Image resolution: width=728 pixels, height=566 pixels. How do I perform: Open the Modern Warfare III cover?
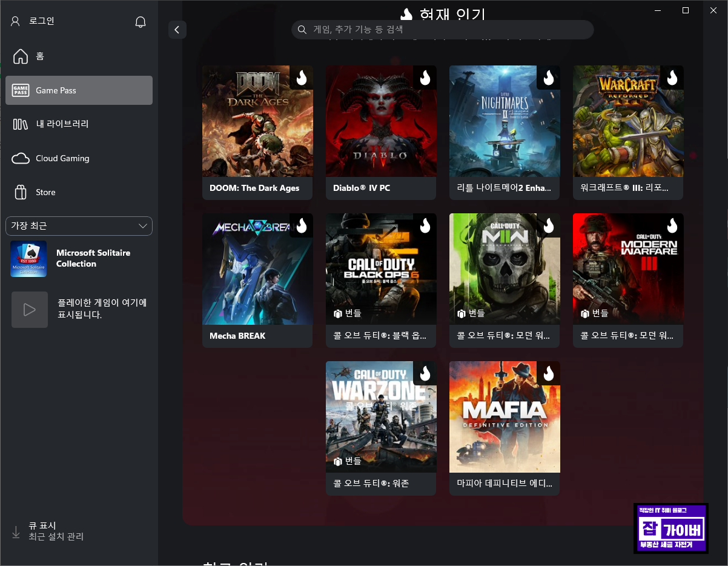pyautogui.click(x=628, y=269)
